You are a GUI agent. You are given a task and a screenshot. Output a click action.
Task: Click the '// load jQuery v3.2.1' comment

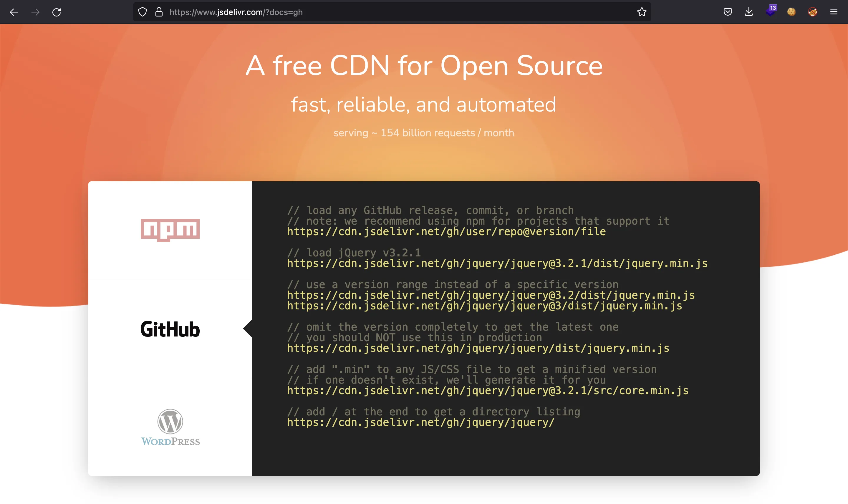[354, 253]
